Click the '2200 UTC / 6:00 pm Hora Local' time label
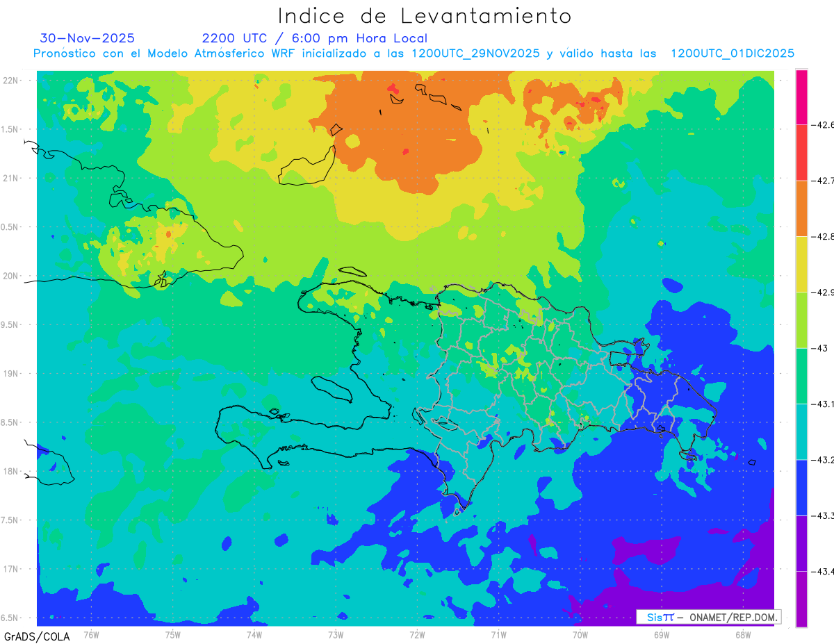 click(x=315, y=38)
